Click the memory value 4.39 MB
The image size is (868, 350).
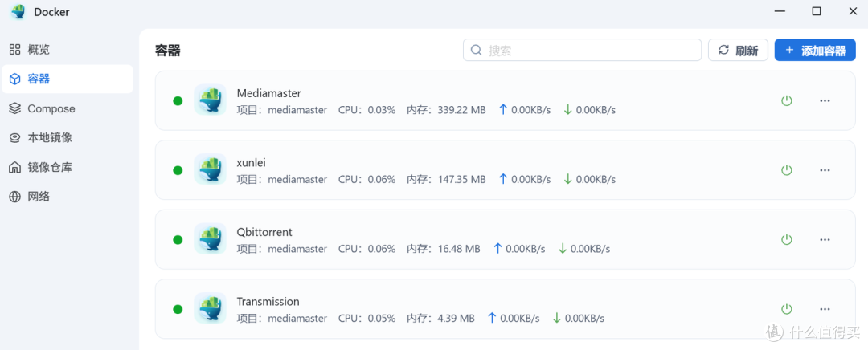(x=457, y=319)
